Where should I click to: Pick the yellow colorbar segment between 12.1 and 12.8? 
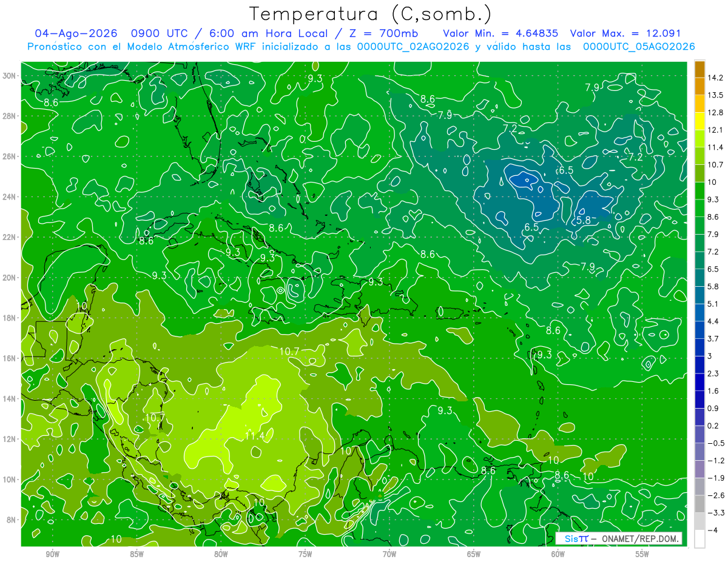pos(699,121)
